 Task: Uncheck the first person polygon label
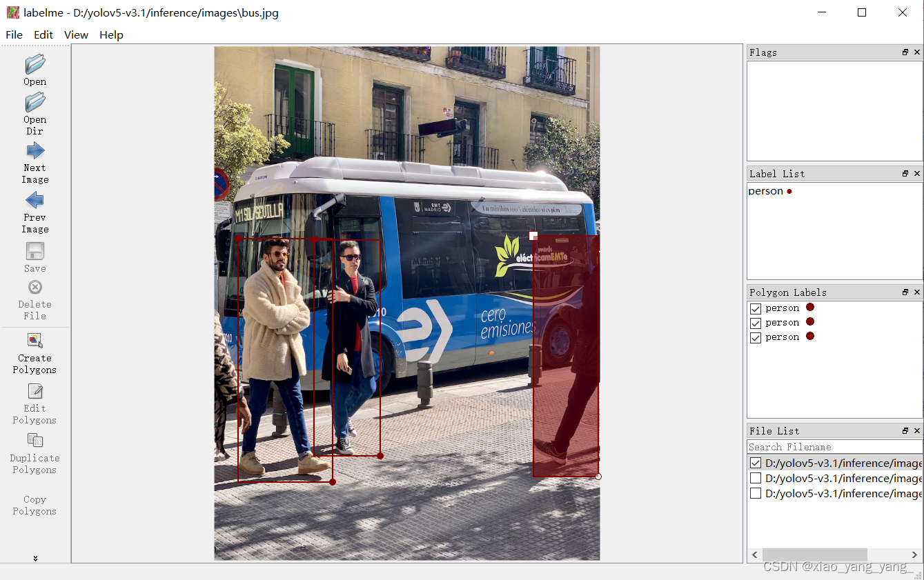[x=756, y=308]
